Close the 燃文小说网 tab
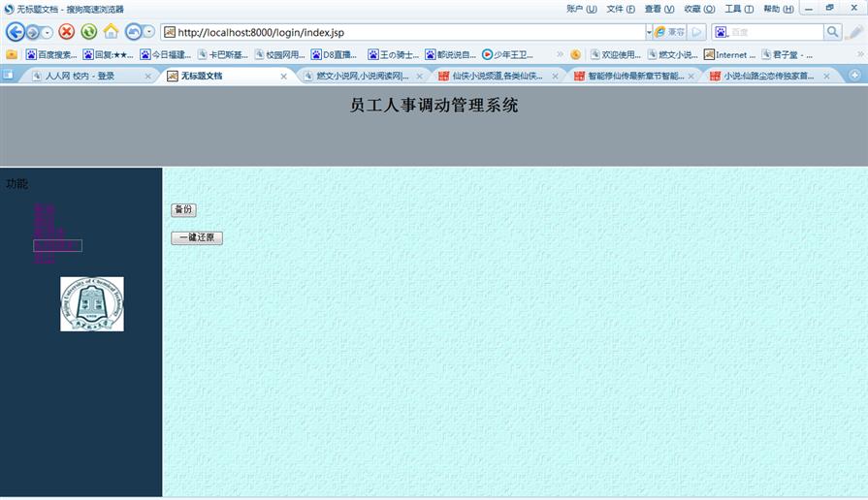 [419, 77]
